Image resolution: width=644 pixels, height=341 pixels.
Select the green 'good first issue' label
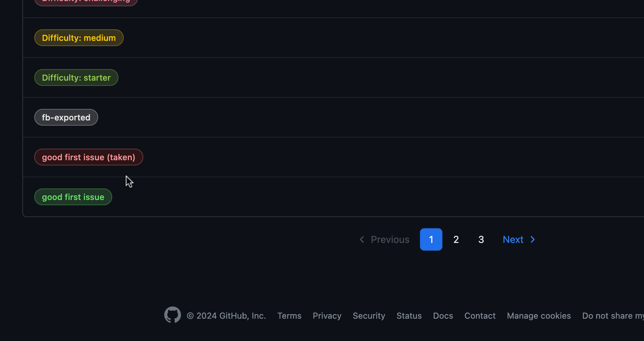[x=73, y=197]
